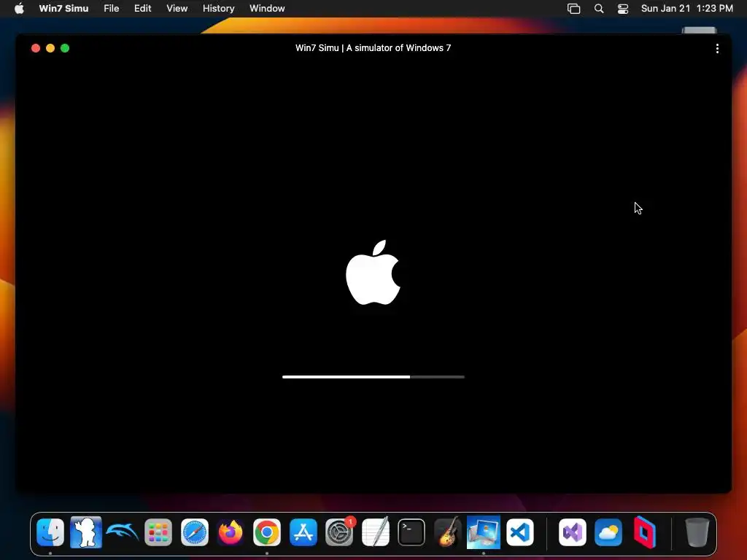The height and width of the screenshot is (560, 747).
Task: Click the Apple logo on the boot screen
Action: coord(373,273)
